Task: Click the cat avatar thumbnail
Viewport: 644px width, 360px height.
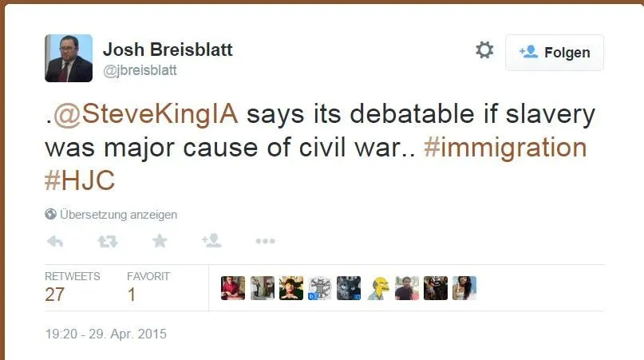Action: [x=349, y=287]
